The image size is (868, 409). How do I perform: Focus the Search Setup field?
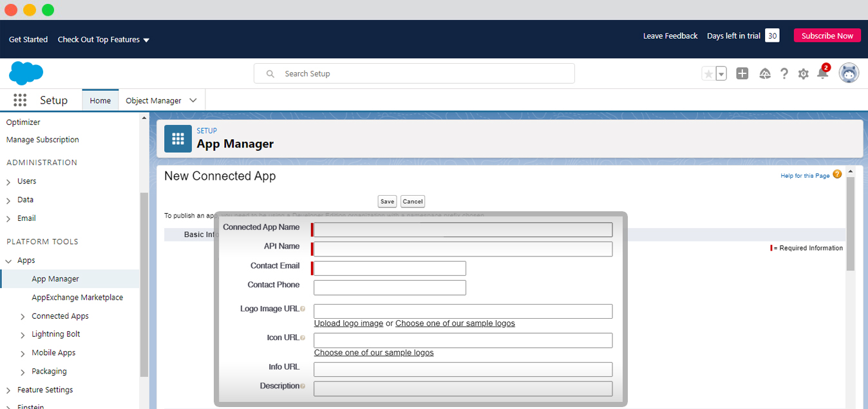[x=414, y=73]
